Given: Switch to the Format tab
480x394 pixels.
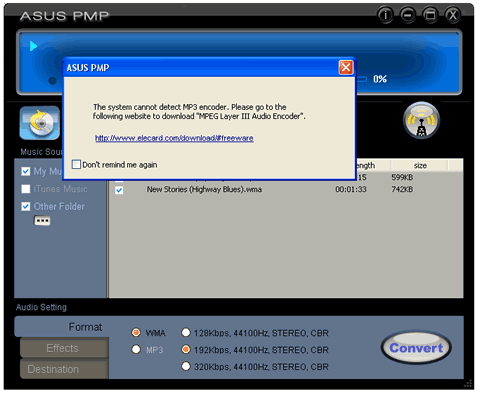Looking at the screenshot, I should (62, 327).
